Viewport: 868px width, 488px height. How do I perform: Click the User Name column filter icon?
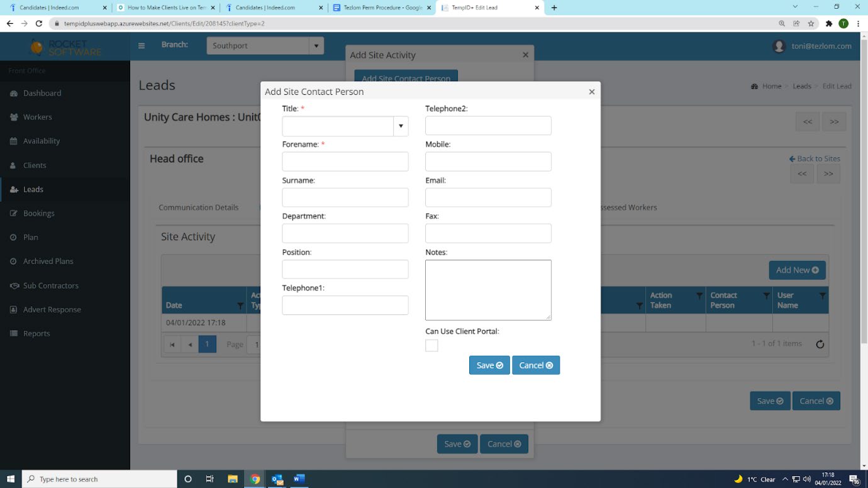tap(822, 296)
